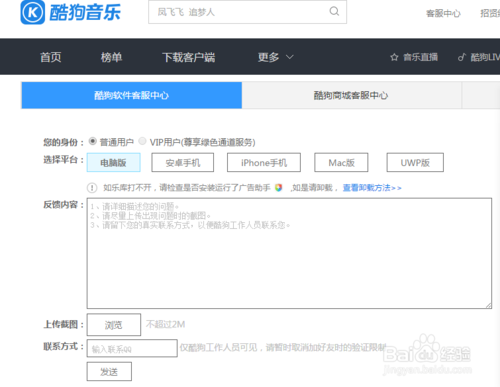Screen dimensions: 500x387
Task: Open the 客服中心 top link
Action: [443, 13]
